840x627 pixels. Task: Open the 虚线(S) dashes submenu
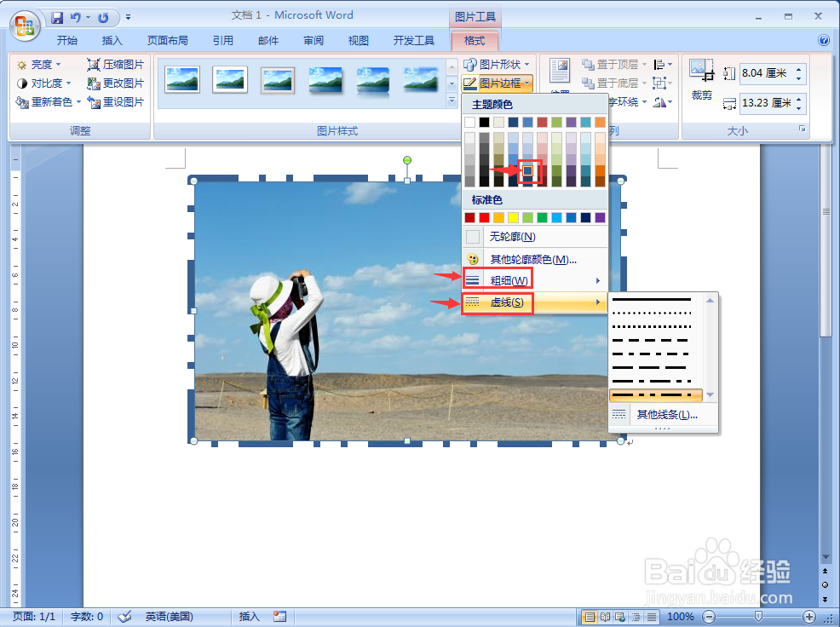coord(535,302)
